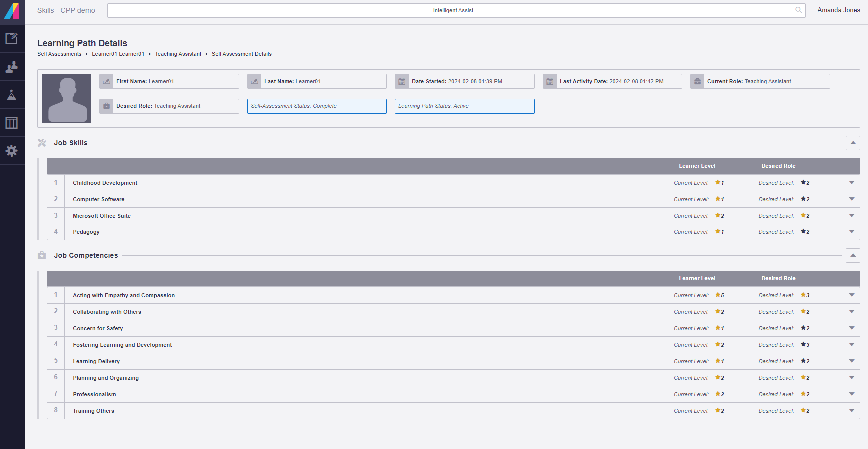Click the Current Role: Teaching Assistant text
The width and height of the screenshot is (868, 449).
tap(749, 81)
